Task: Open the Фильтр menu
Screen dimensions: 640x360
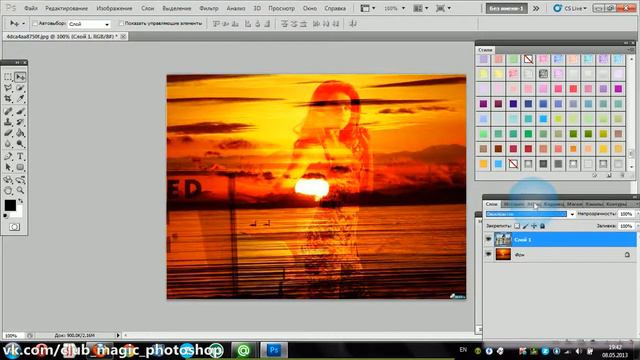Action: point(209,8)
